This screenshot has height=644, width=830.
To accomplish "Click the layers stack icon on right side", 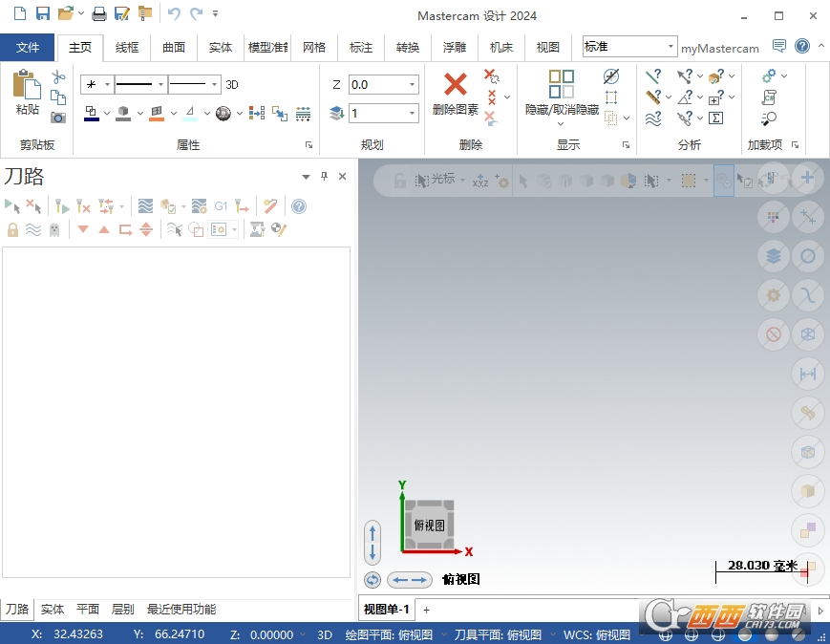I will (x=774, y=256).
